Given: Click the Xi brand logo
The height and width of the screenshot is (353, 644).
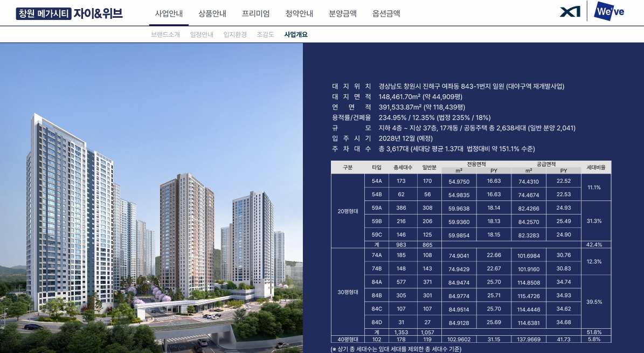Looking at the screenshot, I should click(x=570, y=12).
